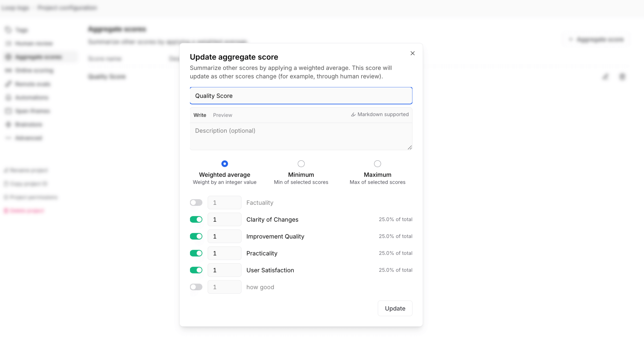Switch off the User Satisfaction toggle
This screenshot has width=644, height=343.
(196, 270)
